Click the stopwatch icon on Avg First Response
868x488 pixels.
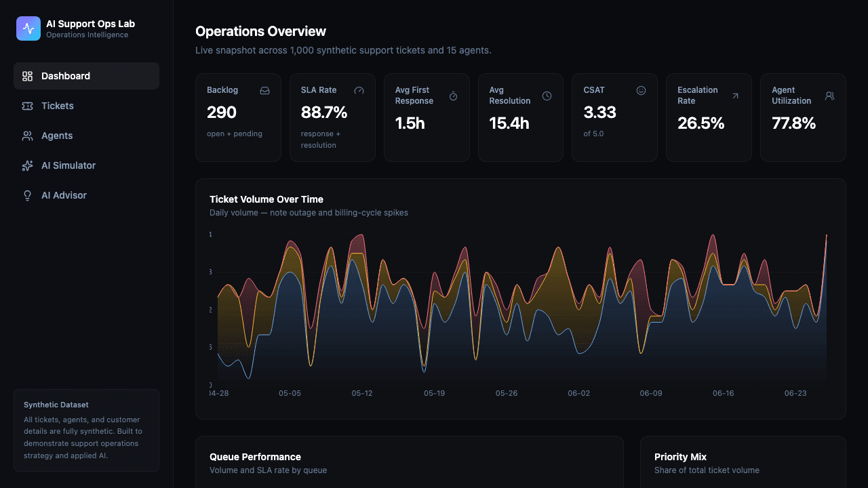point(454,96)
